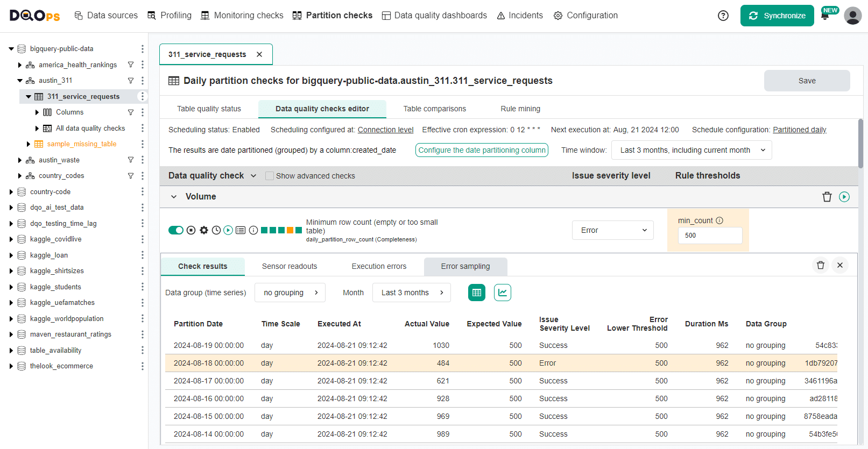Disable the minimum row count check icon

(191, 230)
